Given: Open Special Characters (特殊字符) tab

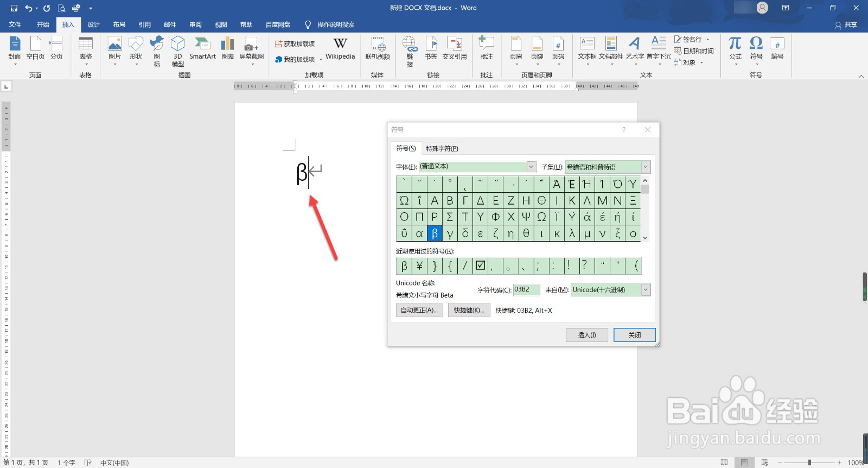Looking at the screenshot, I should coord(442,149).
